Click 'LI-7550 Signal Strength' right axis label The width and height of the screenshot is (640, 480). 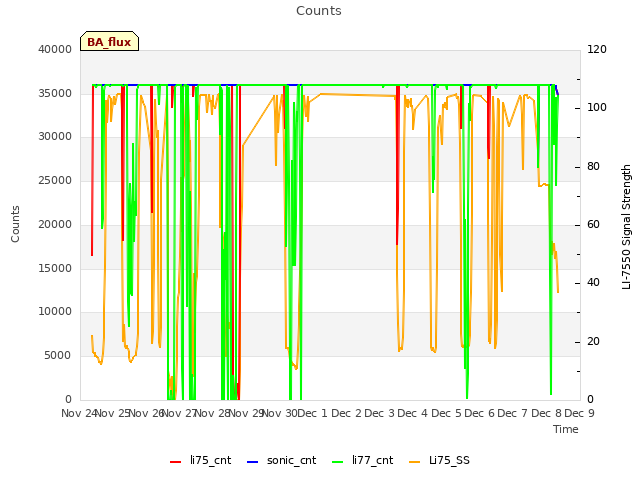[x=627, y=227]
